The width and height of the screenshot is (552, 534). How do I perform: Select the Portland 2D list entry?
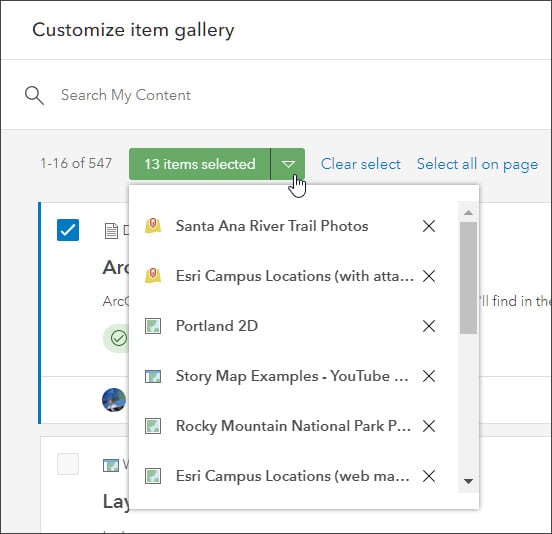pyautogui.click(x=217, y=326)
